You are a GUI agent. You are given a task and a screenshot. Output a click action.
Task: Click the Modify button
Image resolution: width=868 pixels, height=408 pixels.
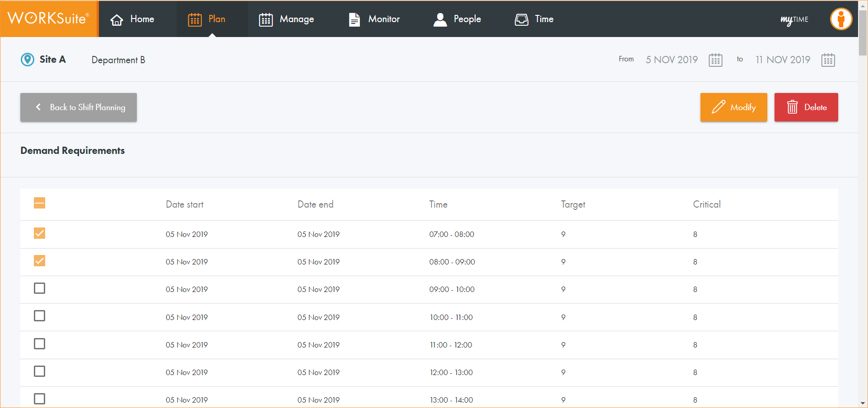click(733, 107)
